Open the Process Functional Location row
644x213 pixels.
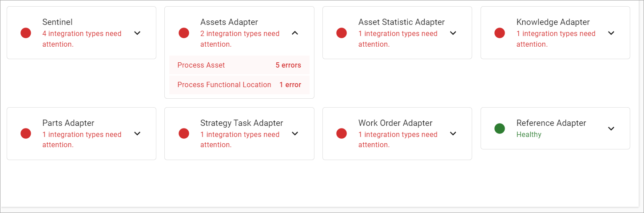239,85
